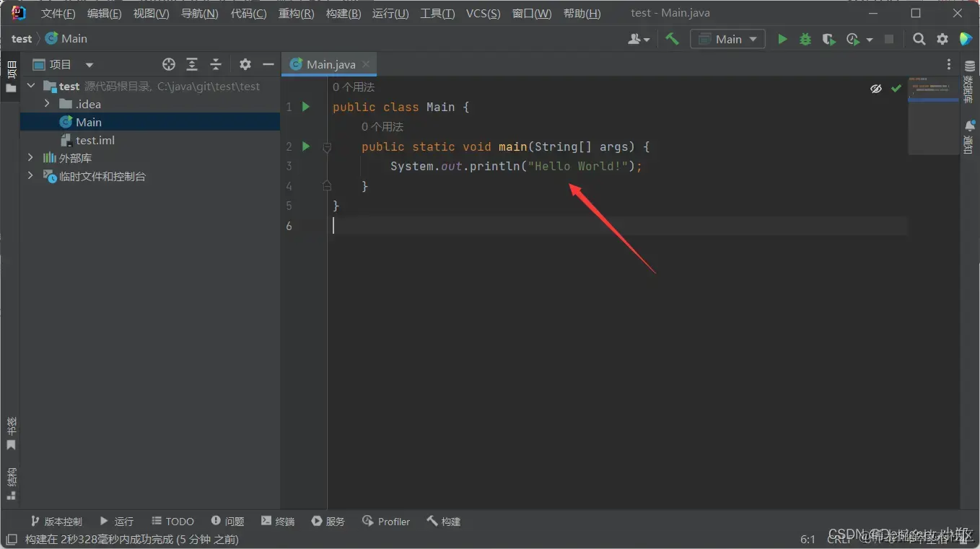Hide the Project tool window

coord(268,64)
